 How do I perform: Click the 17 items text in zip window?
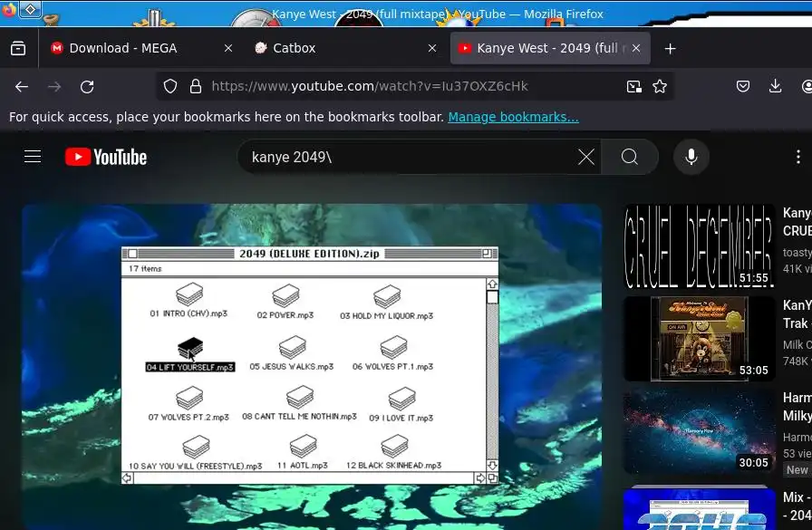[x=145, y=268]
